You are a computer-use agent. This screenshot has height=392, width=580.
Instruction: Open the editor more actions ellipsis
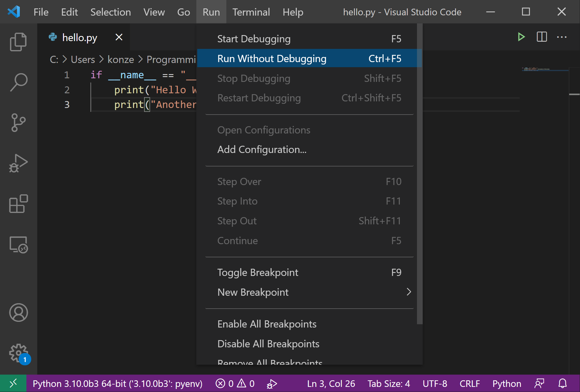(x=562, y=37)
